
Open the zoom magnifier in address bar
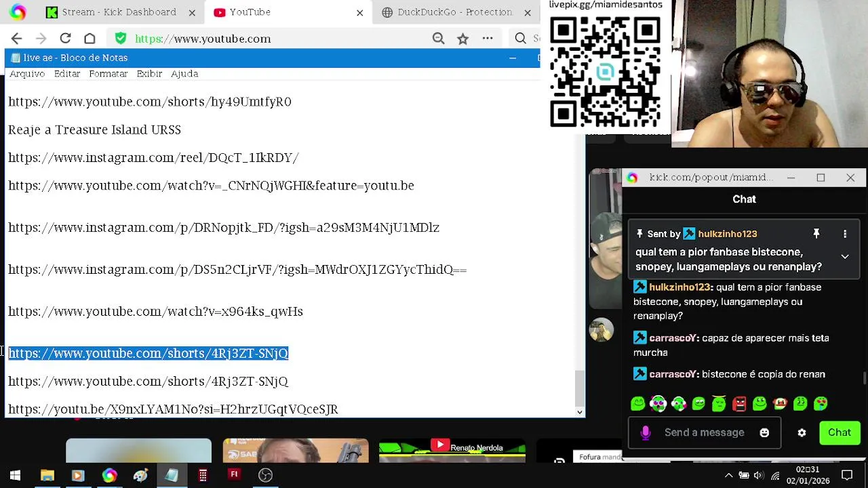point(439,39)
